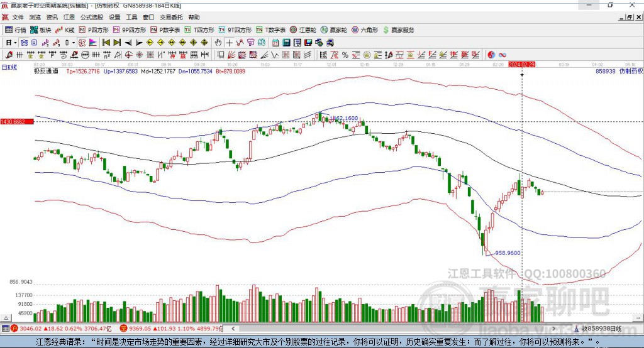Open the 赢家轮 wheel tool

pos(334,30)
